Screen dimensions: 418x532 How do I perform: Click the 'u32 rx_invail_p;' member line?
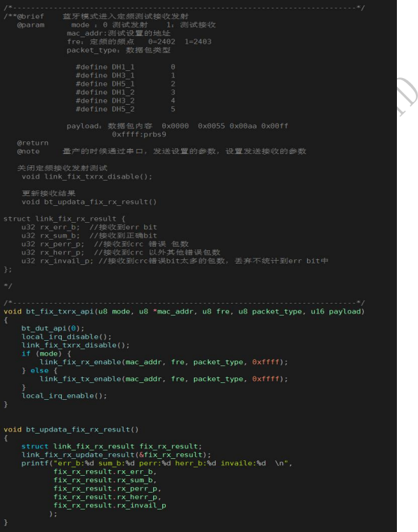point(175,261)
